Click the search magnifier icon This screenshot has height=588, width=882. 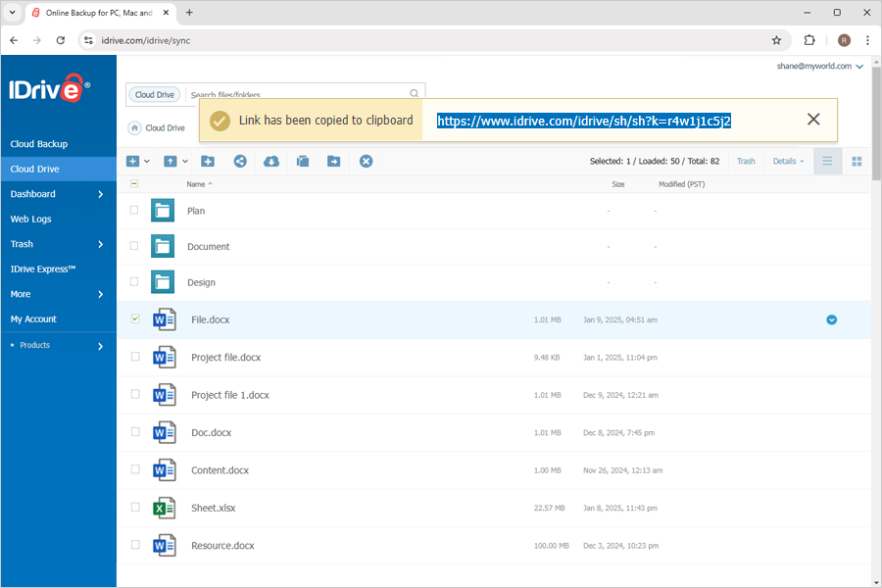[414, 93]
